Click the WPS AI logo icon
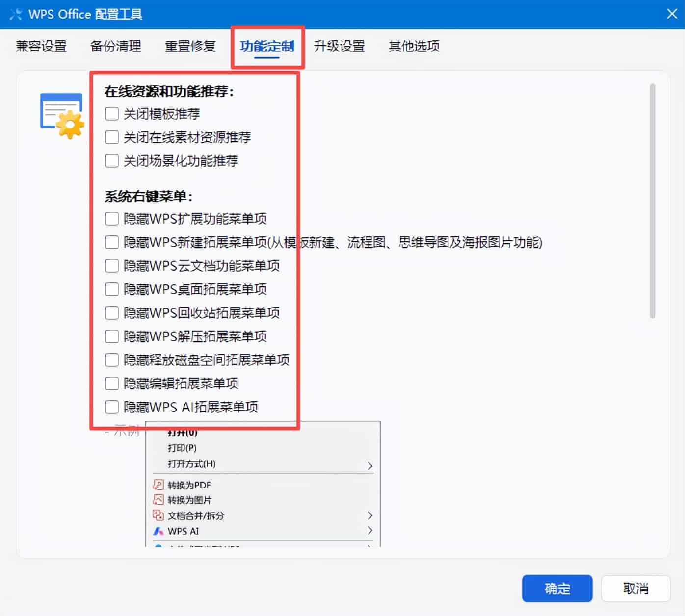 pos(158,531)
